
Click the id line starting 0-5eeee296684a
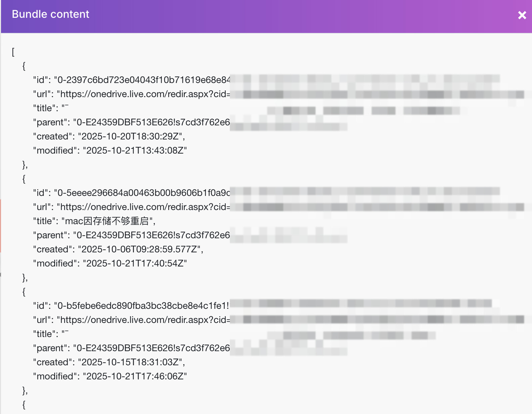tap(131, 193)
